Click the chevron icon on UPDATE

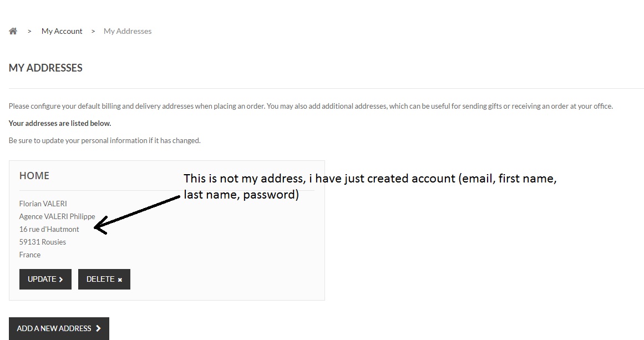(x=61, y=280)
